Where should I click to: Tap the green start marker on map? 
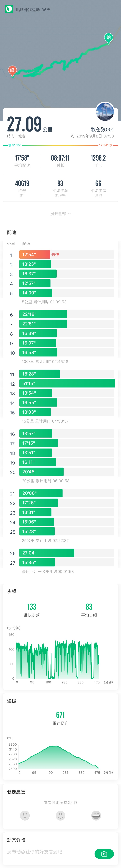[108, 38]
